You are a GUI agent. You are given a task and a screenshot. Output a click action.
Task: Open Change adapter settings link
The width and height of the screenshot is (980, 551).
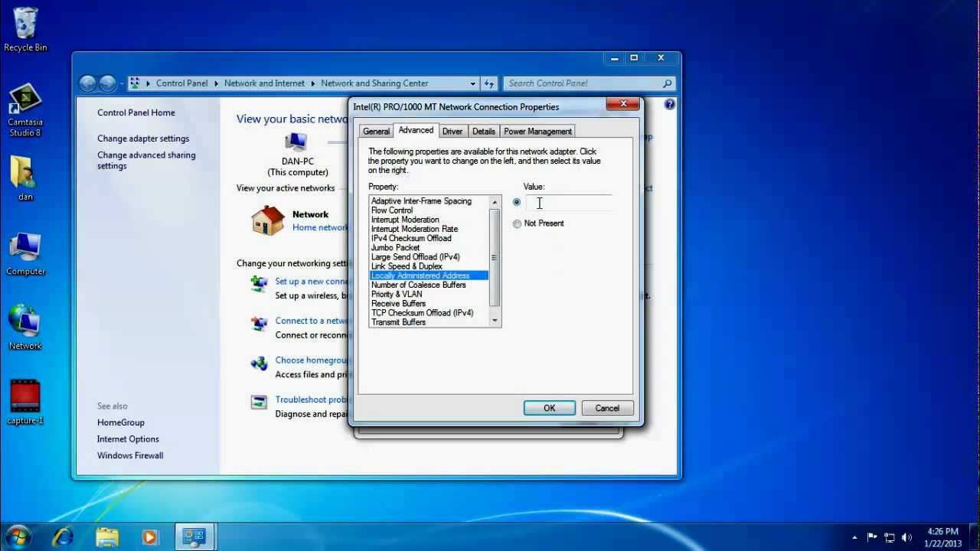(x=143, y=139)
